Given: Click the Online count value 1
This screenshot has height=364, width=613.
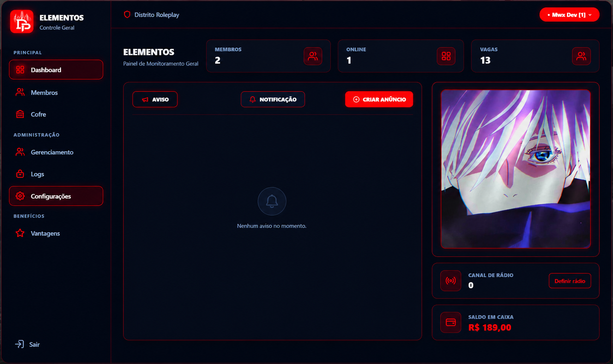Looking at the screenshot, I should coord(349,60).
